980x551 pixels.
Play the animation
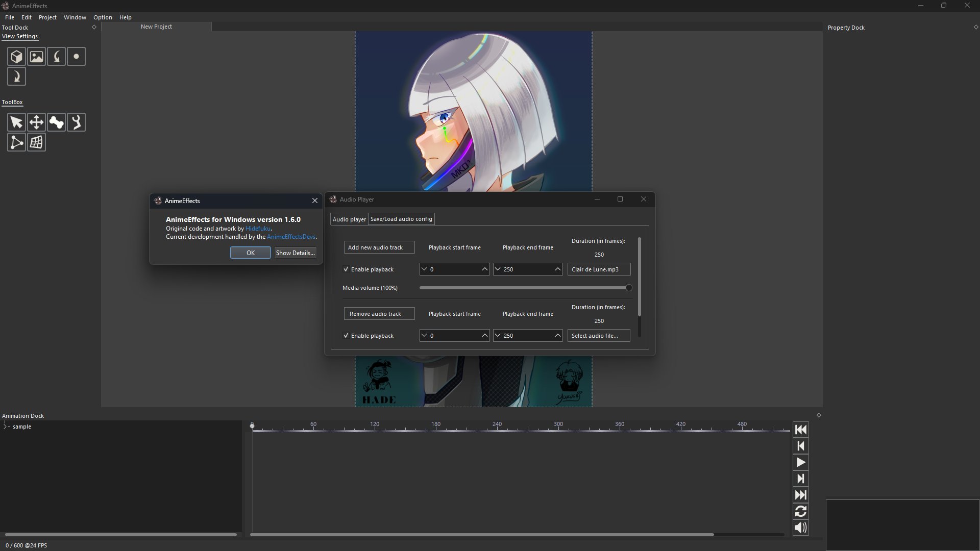coord(800,462)
